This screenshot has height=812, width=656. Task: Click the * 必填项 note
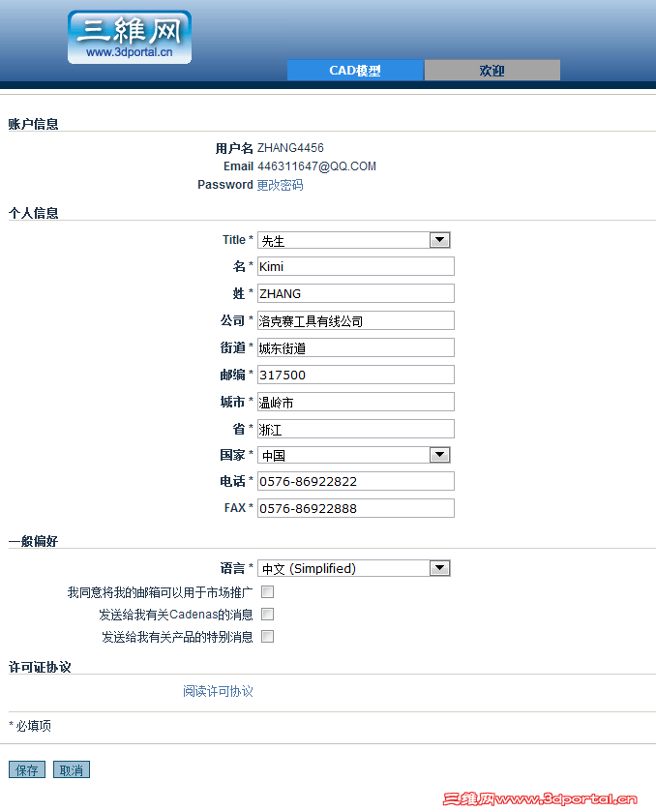[30, 726]
